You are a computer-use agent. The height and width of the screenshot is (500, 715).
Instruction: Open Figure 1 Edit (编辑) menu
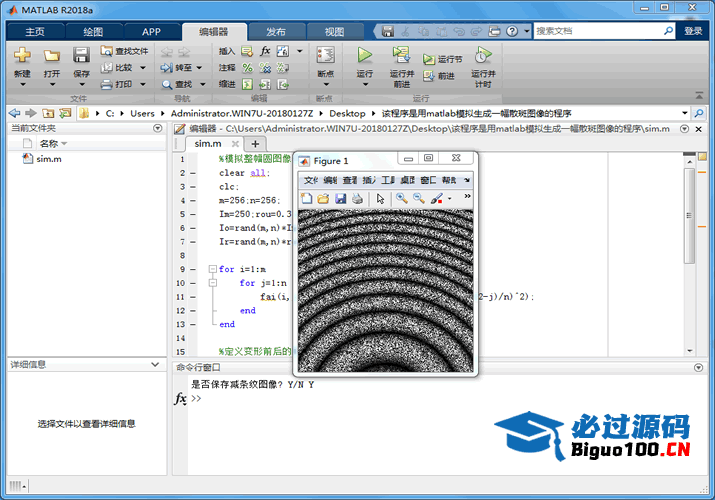point(331,180)
